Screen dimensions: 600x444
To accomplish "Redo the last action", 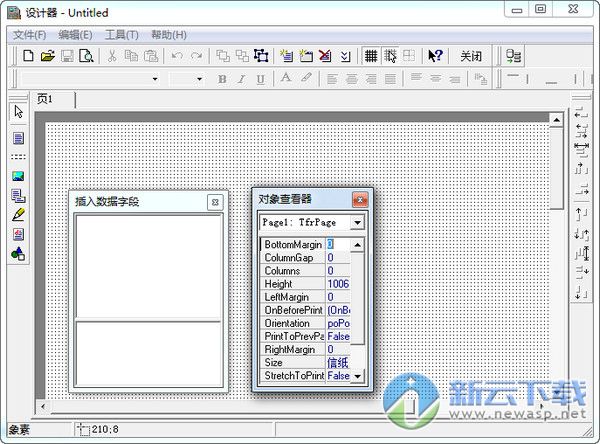I will (196, 56).
